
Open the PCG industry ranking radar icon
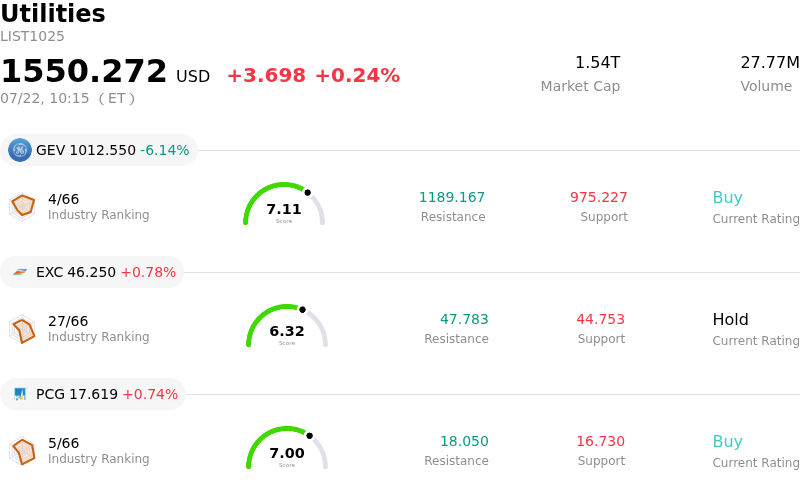22,451
